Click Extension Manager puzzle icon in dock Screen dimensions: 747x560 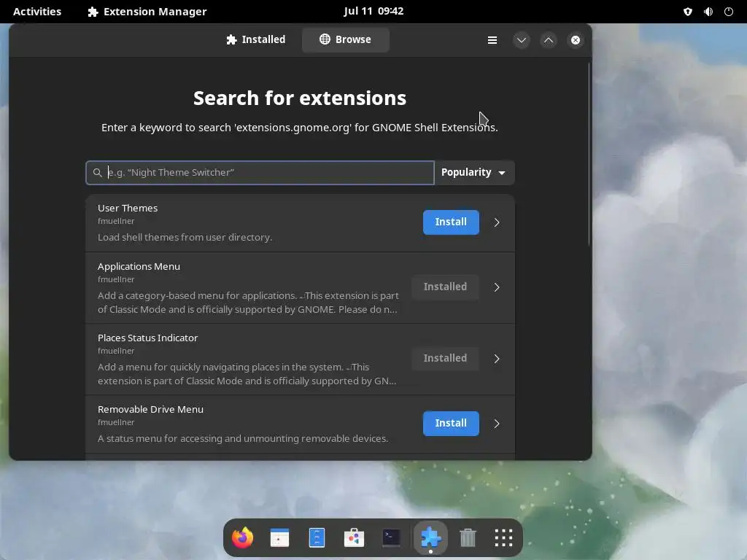coord(430,537)
